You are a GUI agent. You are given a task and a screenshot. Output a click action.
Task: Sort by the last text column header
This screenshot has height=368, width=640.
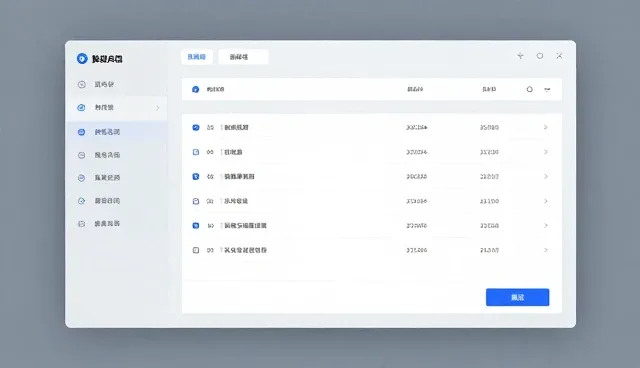(489, 89)
